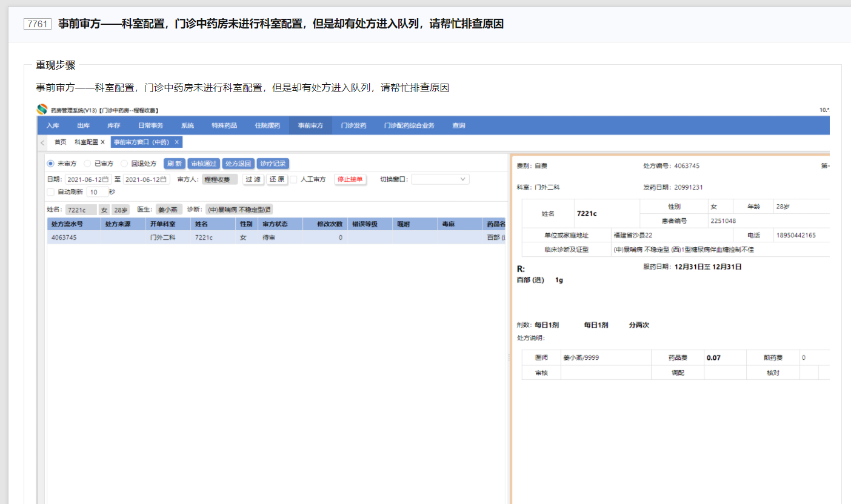Click the 处方退回 button
This screenshot has height=504, width=851.
coord(238,164)
